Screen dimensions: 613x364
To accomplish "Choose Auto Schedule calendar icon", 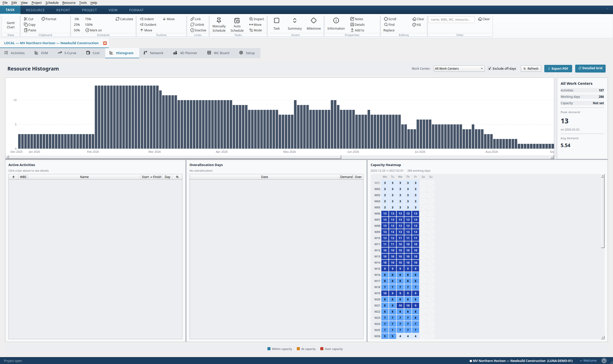I will pos(237,20).
